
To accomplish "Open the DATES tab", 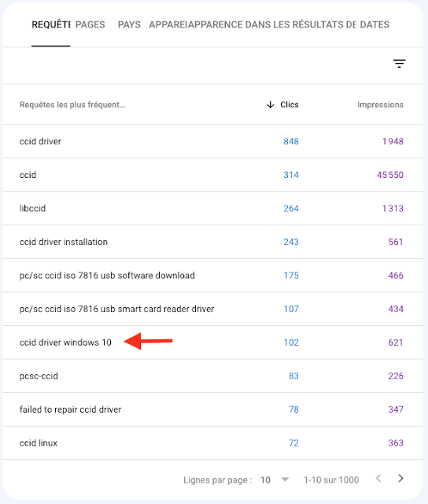I will point(374,24).
